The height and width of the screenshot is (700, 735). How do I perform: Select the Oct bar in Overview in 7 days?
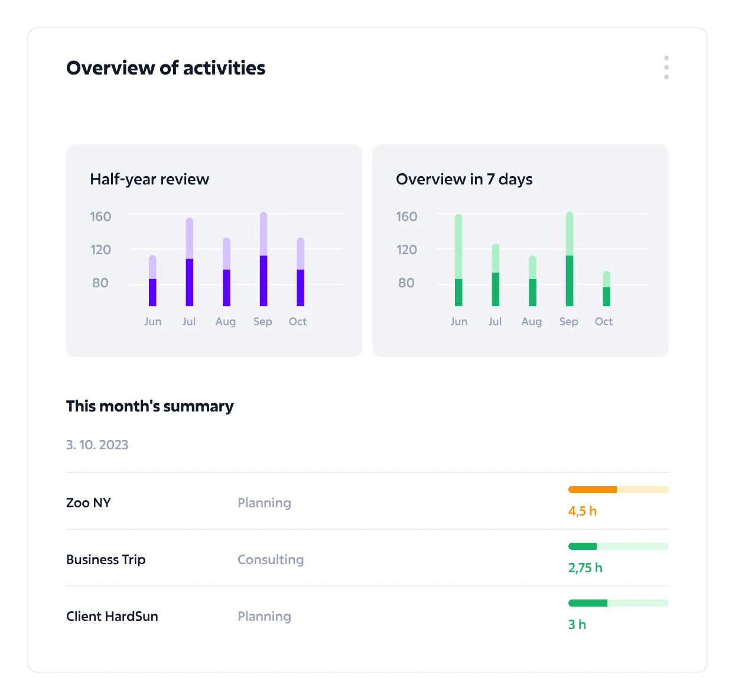[606, 289]
